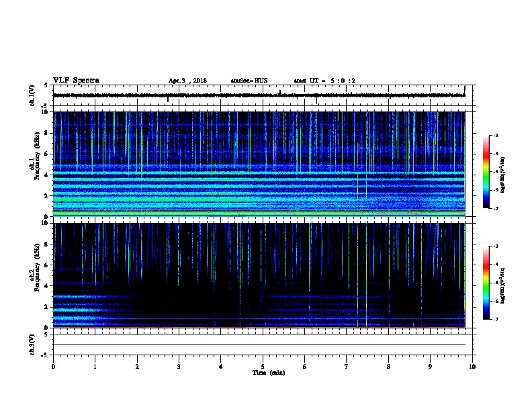532x411 pixels.
Task: Click the "6" kHz tick on ch.2 frequency axis
Action: [47, 265]
